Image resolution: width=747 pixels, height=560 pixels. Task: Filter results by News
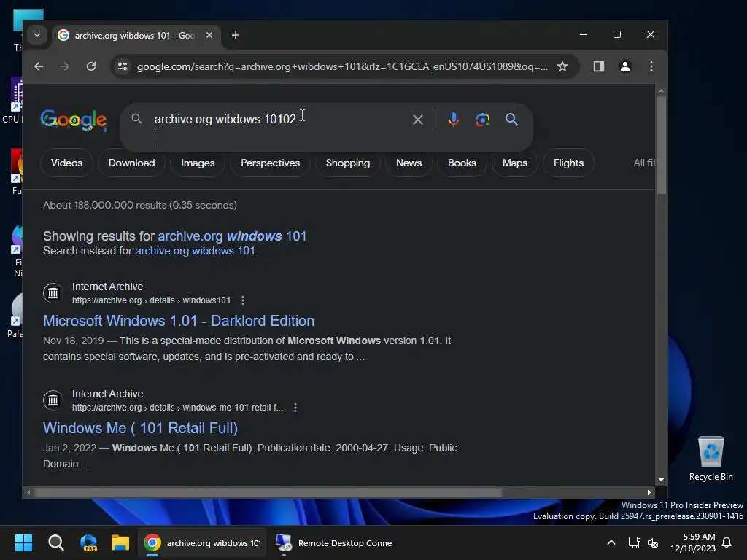[x=409, y=163]
